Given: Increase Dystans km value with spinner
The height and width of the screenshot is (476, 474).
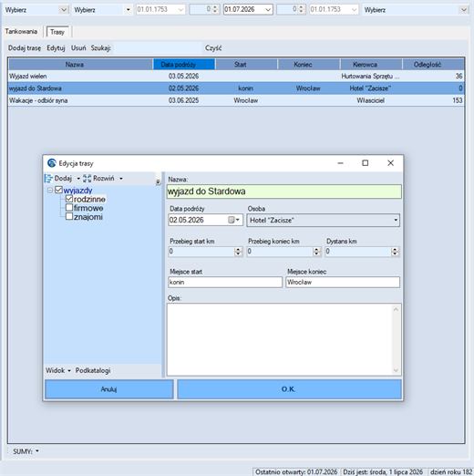Looking at the screenshot, I should [395, 249].
